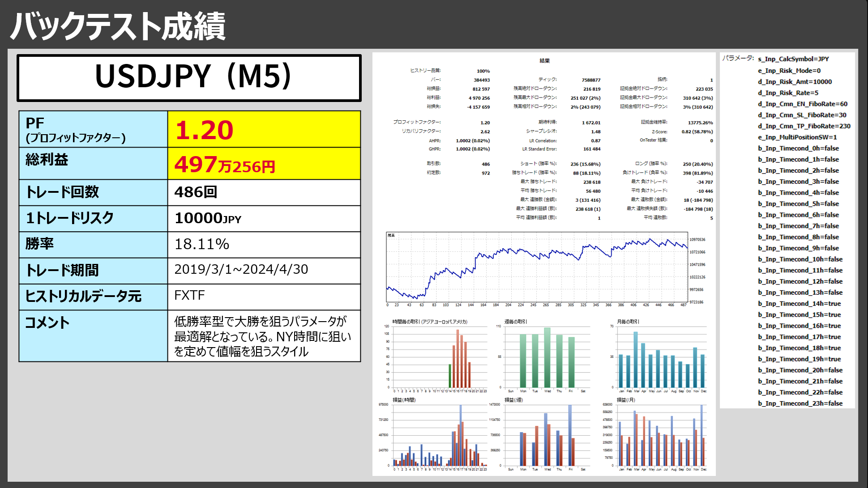The image size is (868, 488).
Task: Click the s_Inp_CalcSymbol=JPY parameter line
Action: 793,59
